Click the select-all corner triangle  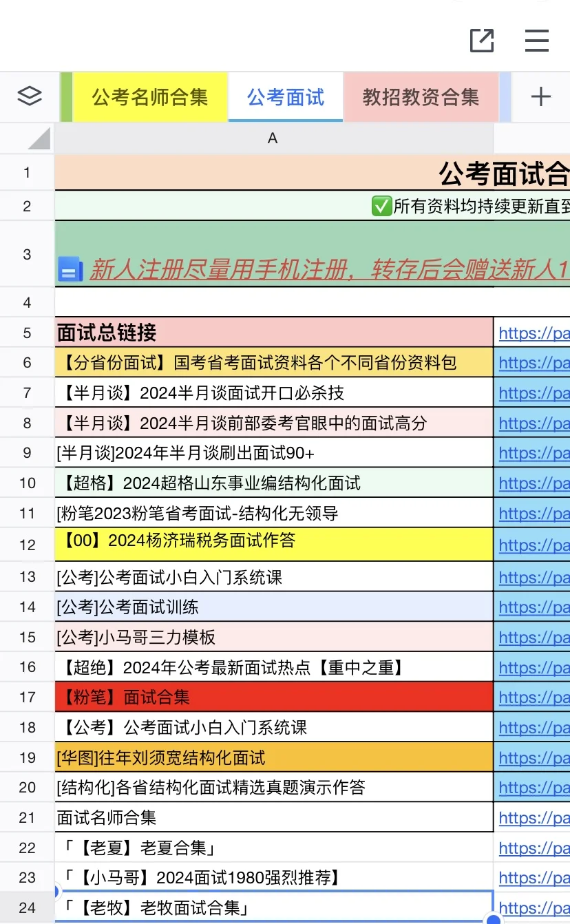[x=39, y=138]
